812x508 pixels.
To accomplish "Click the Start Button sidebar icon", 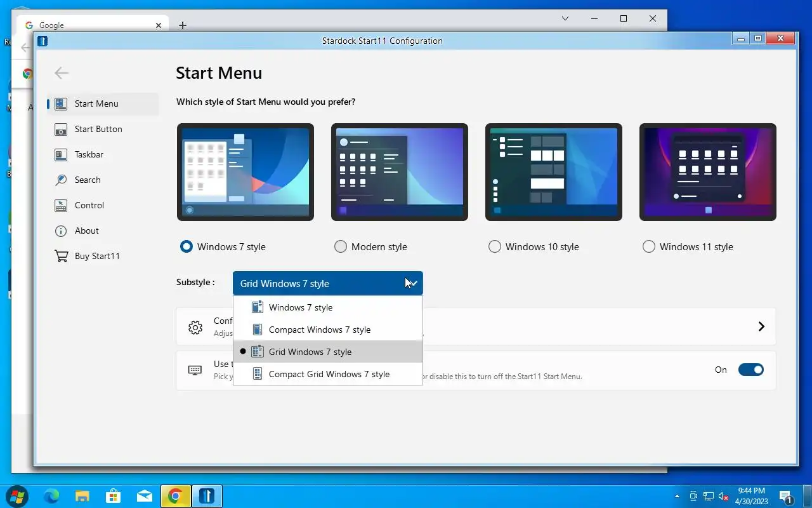I will click(61, 130).
